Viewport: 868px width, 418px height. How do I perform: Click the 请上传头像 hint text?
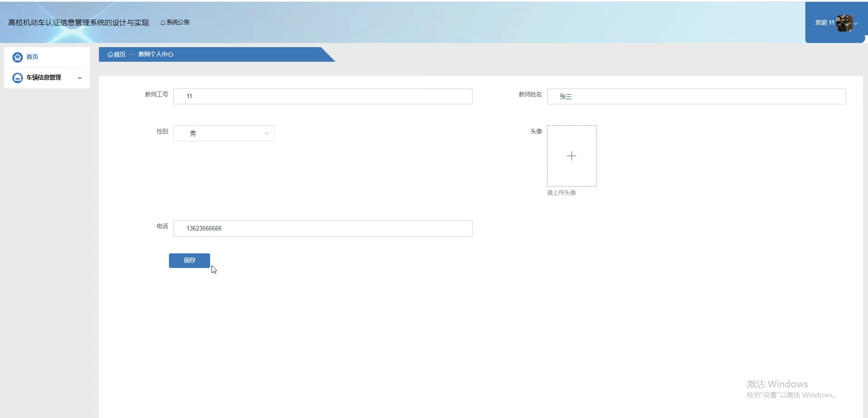561,193
